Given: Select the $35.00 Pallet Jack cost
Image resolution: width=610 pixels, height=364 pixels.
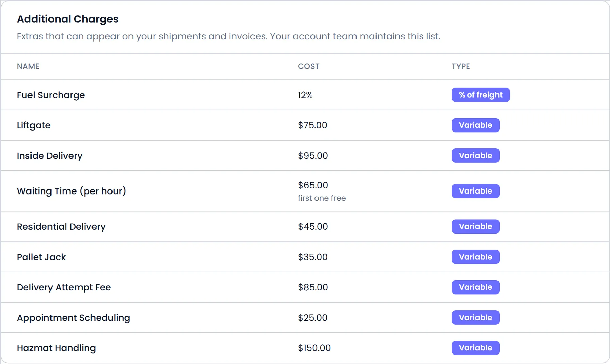Looking at the screenshot, I should [x=313, y=257].
